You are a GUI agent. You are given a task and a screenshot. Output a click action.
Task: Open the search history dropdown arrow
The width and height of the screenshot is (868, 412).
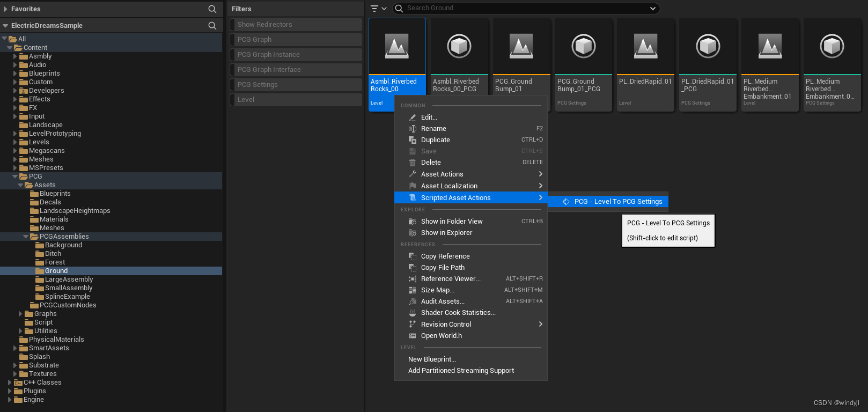[653, 9]
